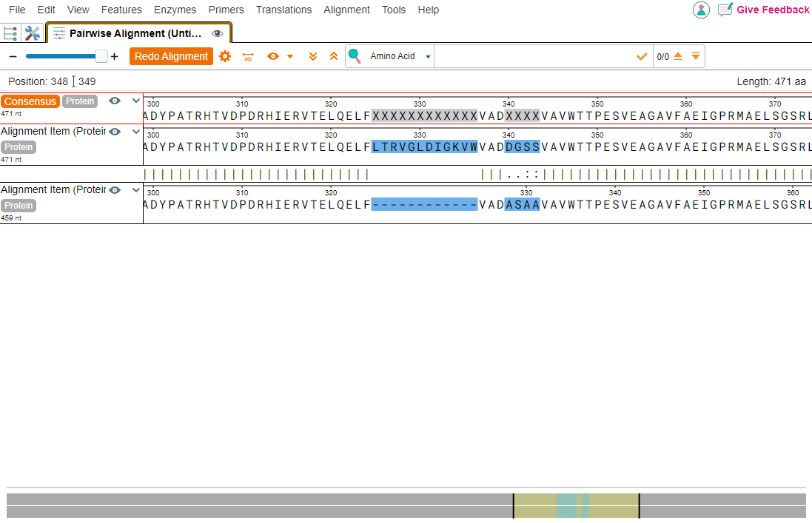The height and width of the screenshot is (523, 812).
Task: Open the sequence tree panel icon
Action: click(10, 33)
